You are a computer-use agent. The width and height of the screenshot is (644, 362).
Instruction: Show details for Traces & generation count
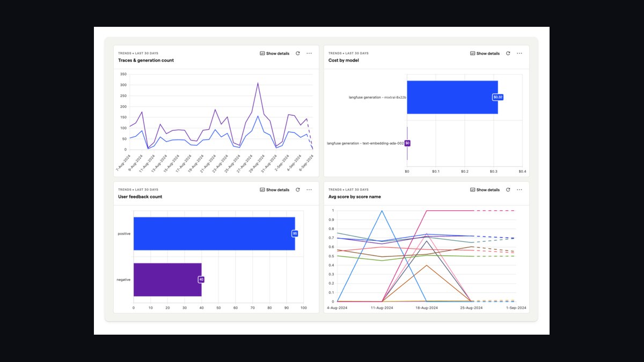(x=274, y=54)
